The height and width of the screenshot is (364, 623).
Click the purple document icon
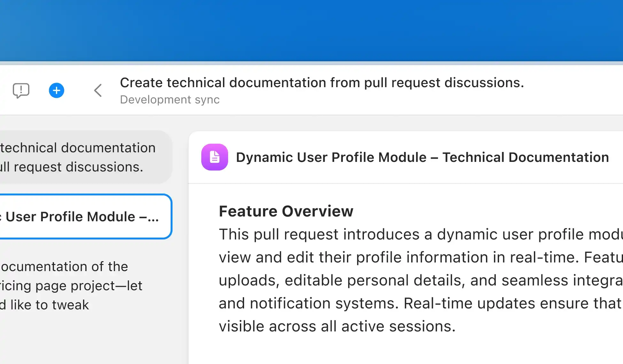tap(214, 157)
